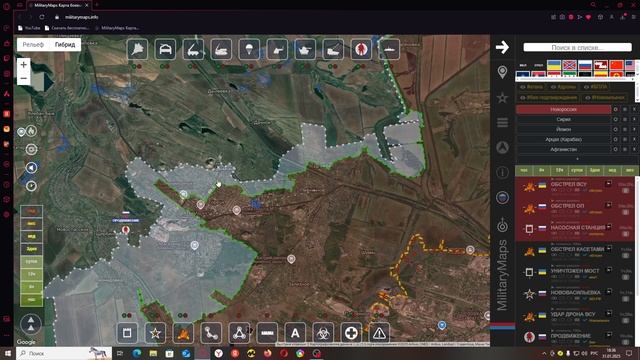The width and height of the screenshot is (640, 360).
Task: Zoom in the map with plus button
Action: [x=24, y=64]
